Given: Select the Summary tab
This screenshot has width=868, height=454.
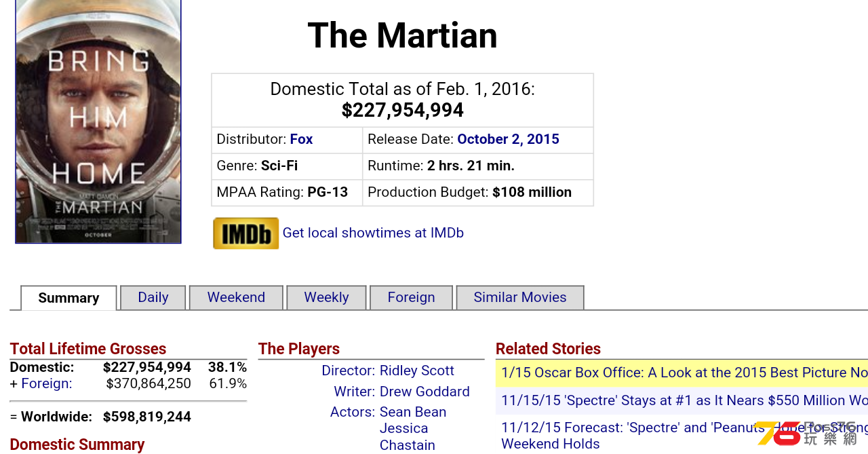Looking at the screenshot, I should coord(68,298).
